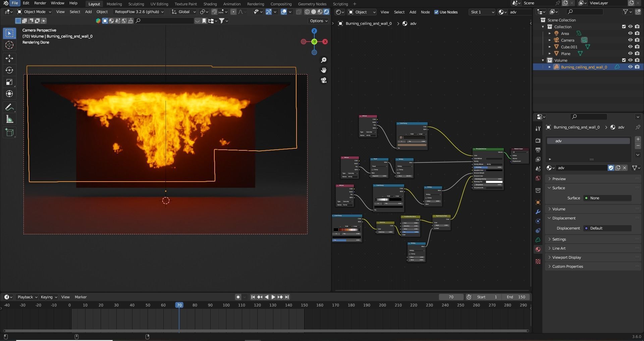
Task: Select the Move tool
Action: [x=9, y=58]
